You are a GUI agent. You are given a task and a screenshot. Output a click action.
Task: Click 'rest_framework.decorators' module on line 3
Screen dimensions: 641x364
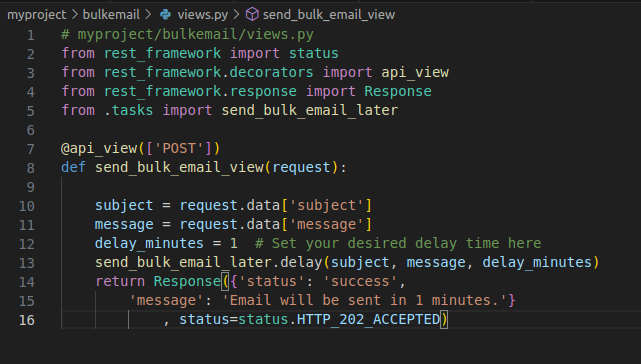208,72
